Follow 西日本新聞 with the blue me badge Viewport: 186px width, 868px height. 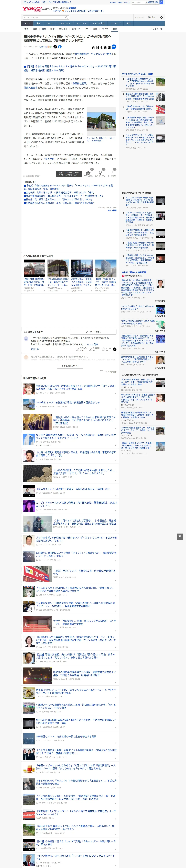tap(114, 47)
